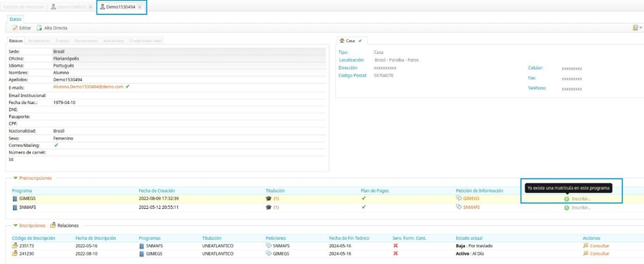644x264 pixels.
Task: Click the Relaciones icon in Inscripciones header
Action: 53,226
